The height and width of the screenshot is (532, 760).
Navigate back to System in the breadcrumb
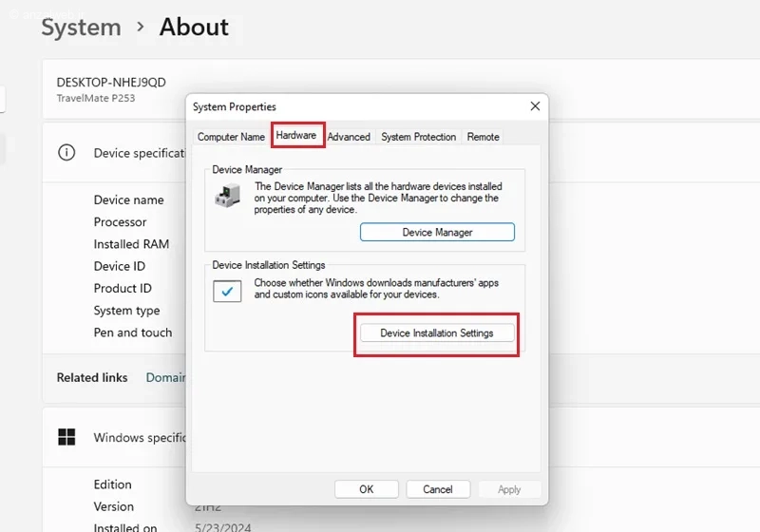[x=81, y=28]
